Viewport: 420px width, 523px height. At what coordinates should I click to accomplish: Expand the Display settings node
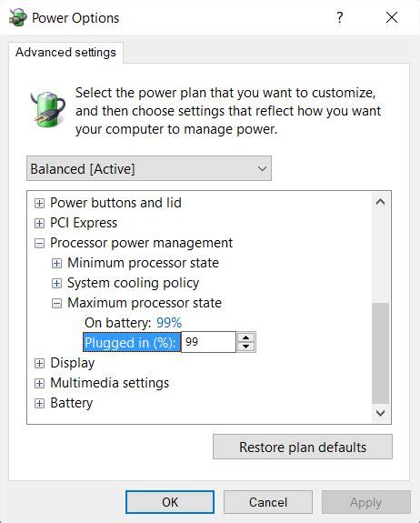pyautogui.click(x=39, y=363)
